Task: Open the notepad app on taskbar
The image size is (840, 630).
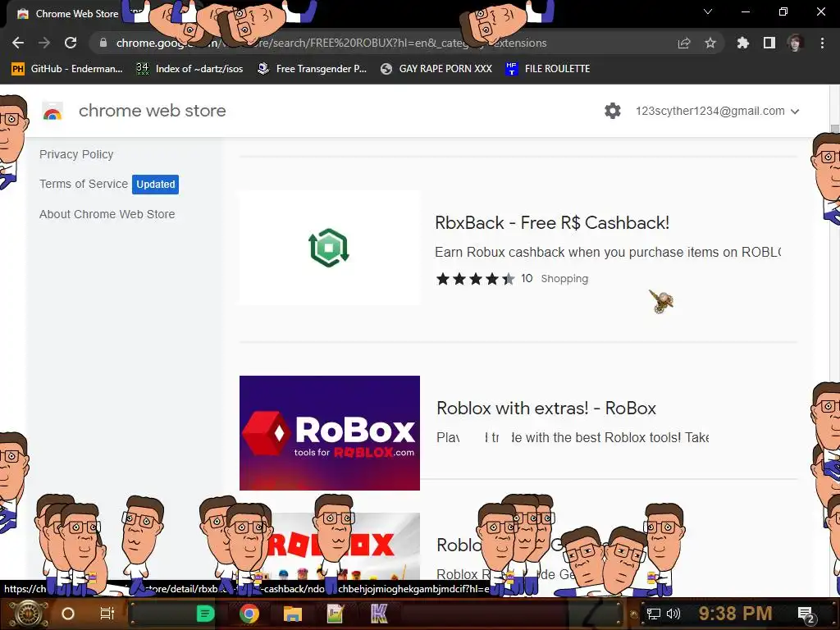Action: pos(335,614)
